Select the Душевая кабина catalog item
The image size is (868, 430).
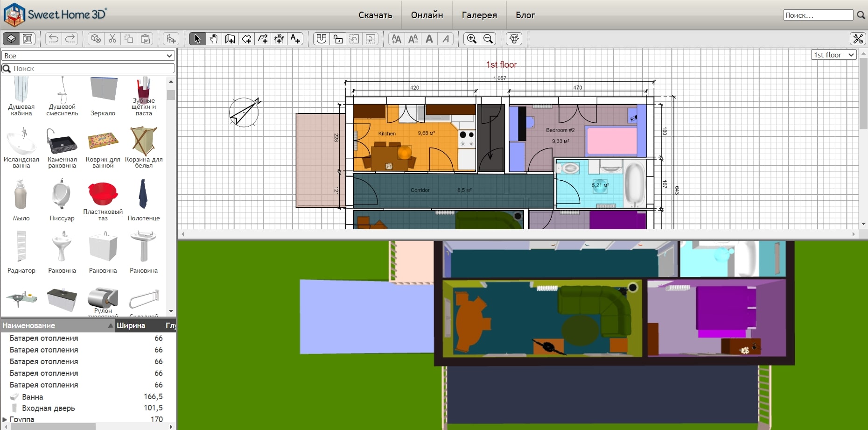point(21,96)
